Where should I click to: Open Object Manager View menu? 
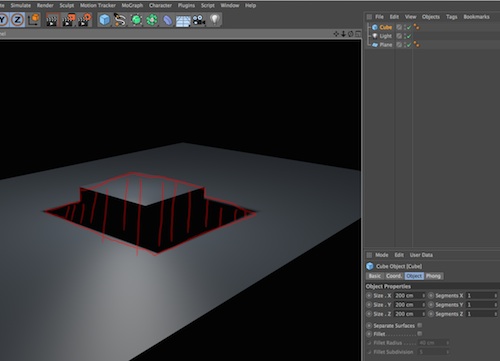point(411,17)
